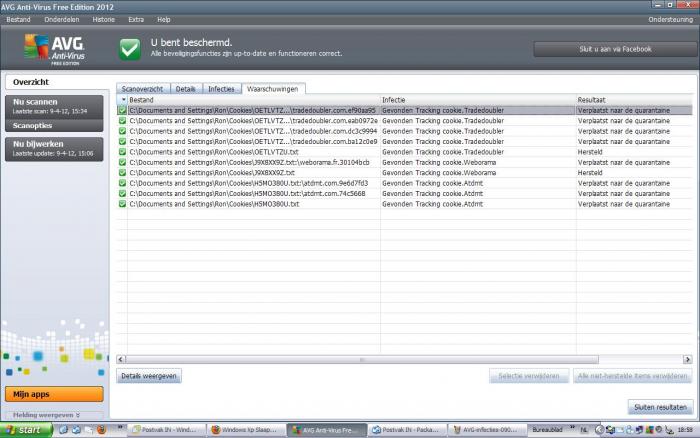Screen dimensions: 700x438
Task: Click green check icon of J9X8XX9Z.txt Hersteld row
Action: [122, 173]
